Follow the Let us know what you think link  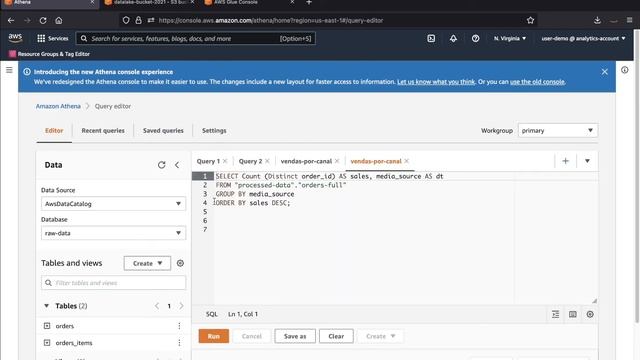point(436,82)
